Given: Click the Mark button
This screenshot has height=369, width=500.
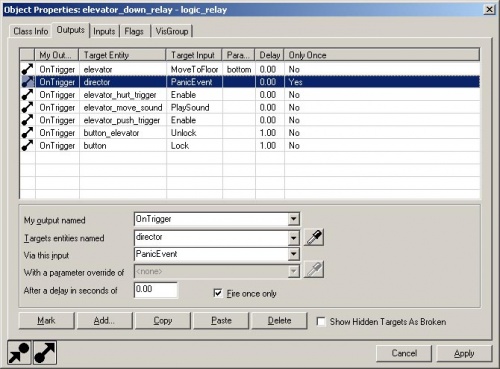Looking at the screenshot, I should click(46, 321).
